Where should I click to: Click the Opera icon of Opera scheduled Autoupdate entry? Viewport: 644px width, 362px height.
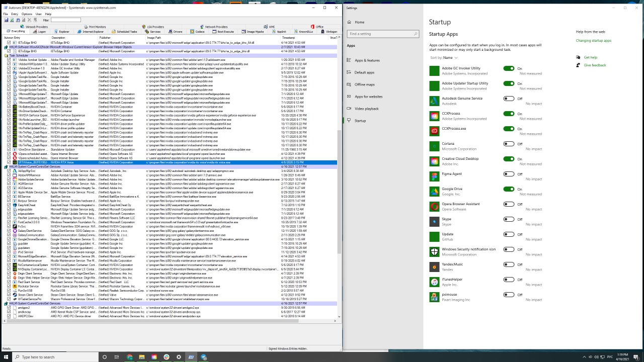click(15, 158)
